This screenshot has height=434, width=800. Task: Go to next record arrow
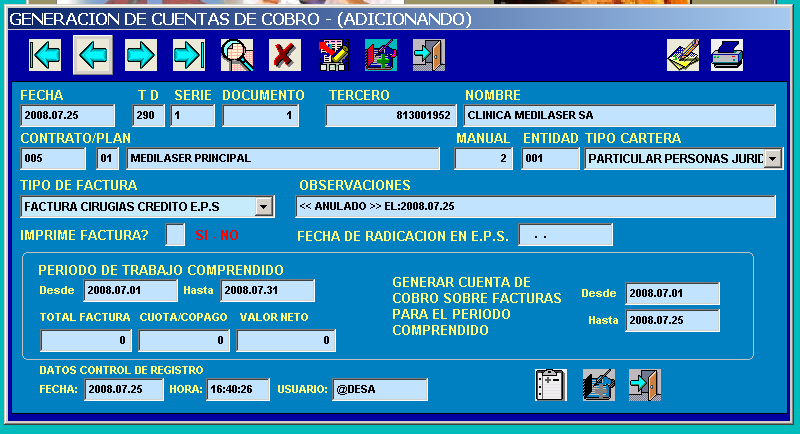(141, 55)
